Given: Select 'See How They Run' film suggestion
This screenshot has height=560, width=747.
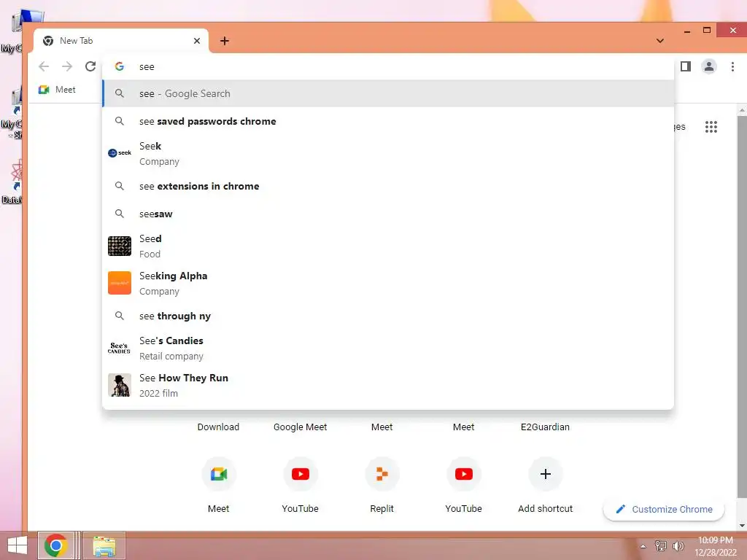Looking at the screenshot, I should [x=388, y=385].
